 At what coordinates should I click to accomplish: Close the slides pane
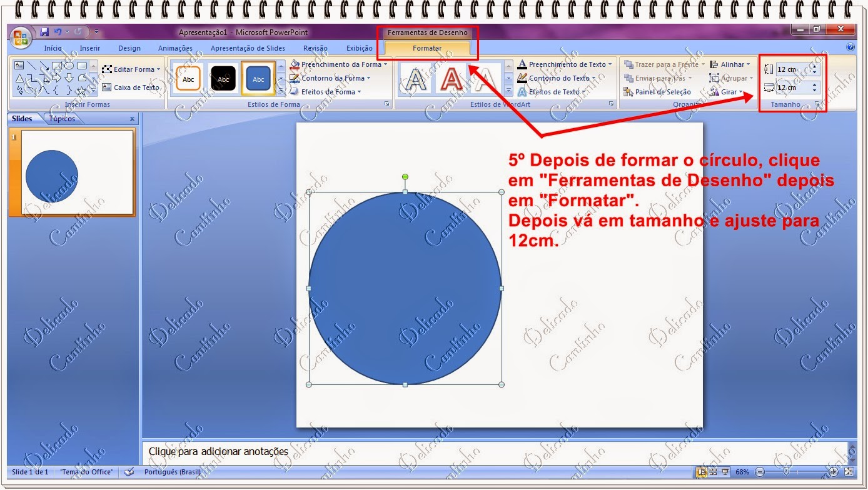[132, 119]
